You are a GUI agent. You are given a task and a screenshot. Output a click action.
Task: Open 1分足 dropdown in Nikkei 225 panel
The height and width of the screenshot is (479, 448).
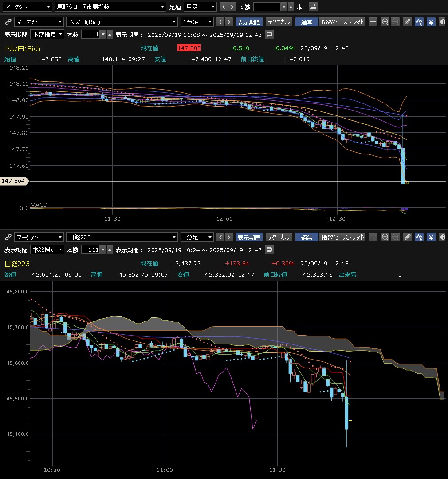[x=197, y=237]
